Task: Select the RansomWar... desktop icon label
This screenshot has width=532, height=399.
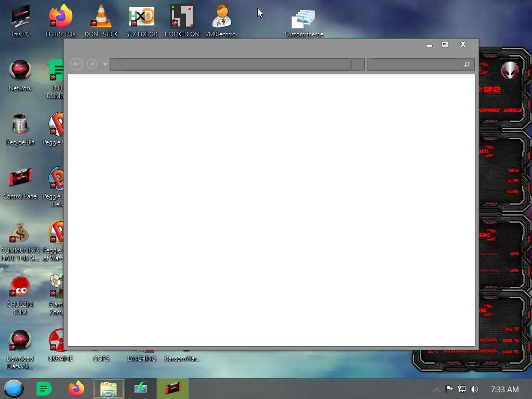Action: pos(182,358)
